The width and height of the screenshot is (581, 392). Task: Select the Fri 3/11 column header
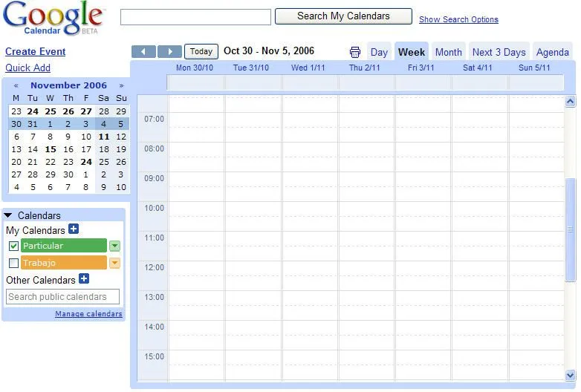pyautogui.click(x=421, y=68)
